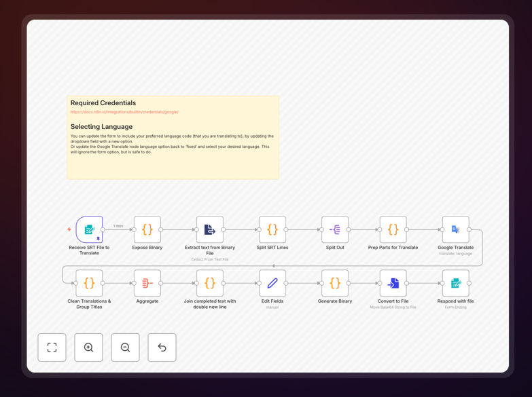This screenshot has width=532, height=397.
Task: Click the fit-to-view canvas button
Action: (x=52, y=347)
